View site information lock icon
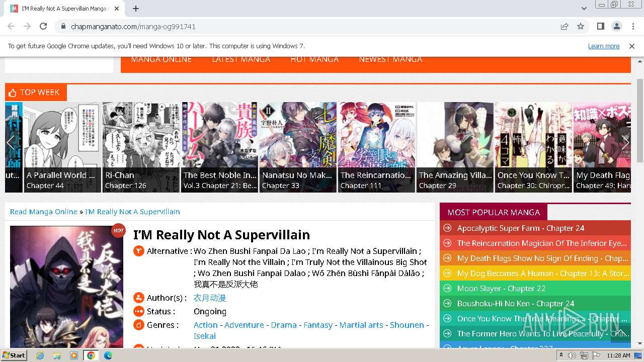 (x=63, y=26)
